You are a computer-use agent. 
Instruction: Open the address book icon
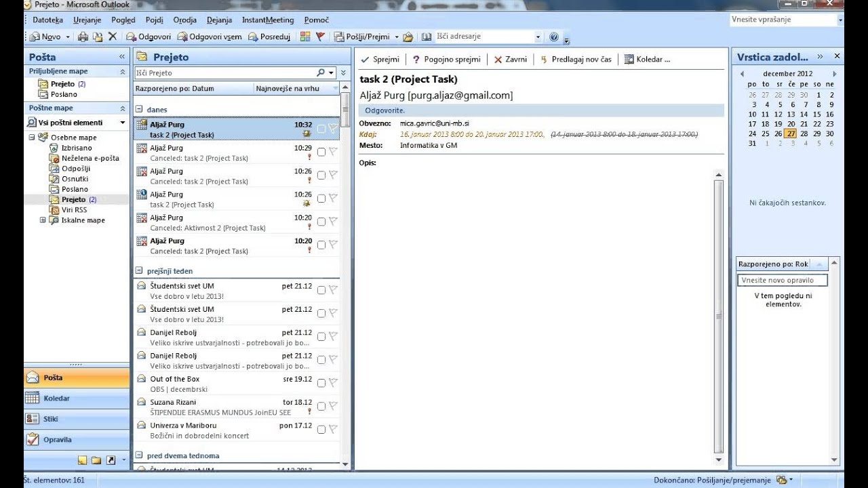click(427, 37)
